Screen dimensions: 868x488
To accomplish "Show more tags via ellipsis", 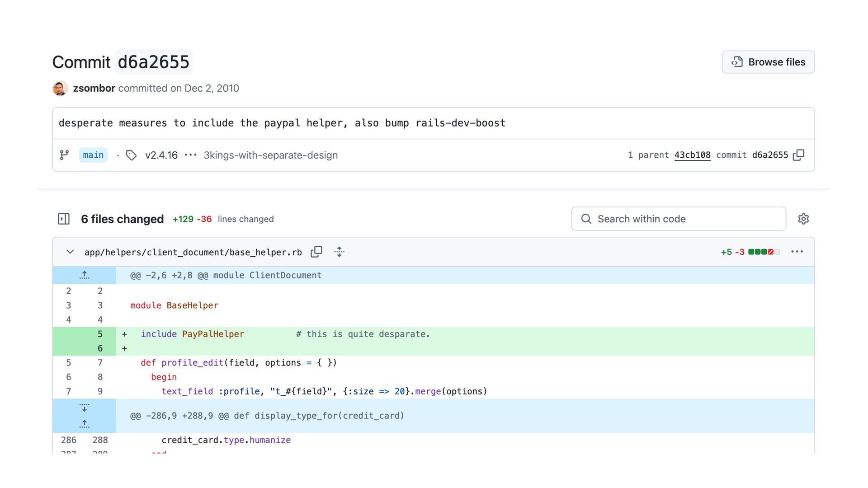I will pos(191,155).
